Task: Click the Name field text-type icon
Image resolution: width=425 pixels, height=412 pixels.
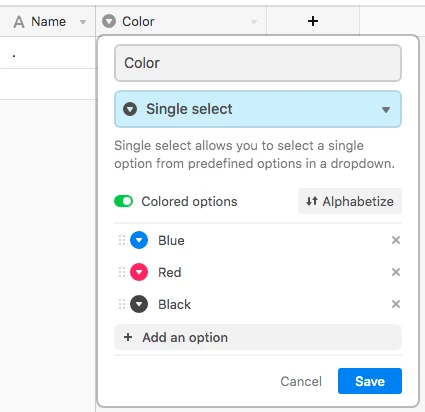Action: pyautogui.click(x=19, y=22)
